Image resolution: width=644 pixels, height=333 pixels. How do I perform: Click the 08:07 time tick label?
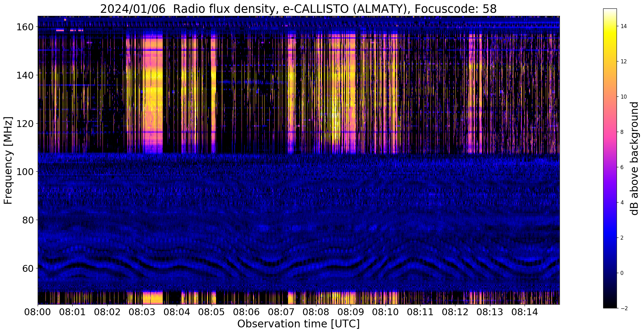coord(281,312)
